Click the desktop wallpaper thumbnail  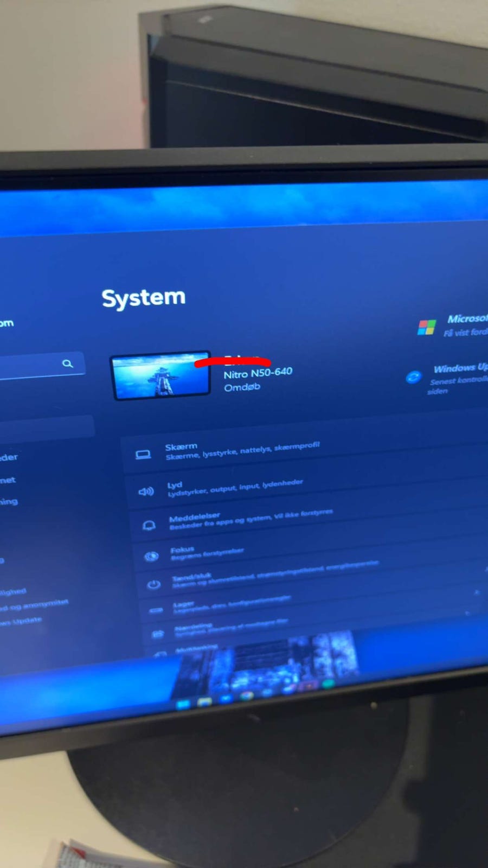click(x=160, y=375)
